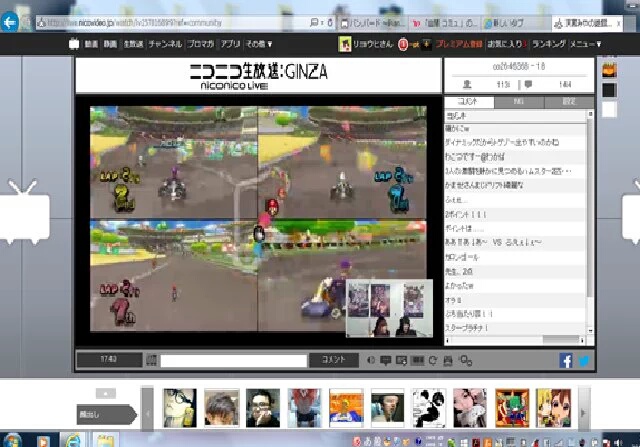
Task: Open the Windows Start button
Action: 11,441
